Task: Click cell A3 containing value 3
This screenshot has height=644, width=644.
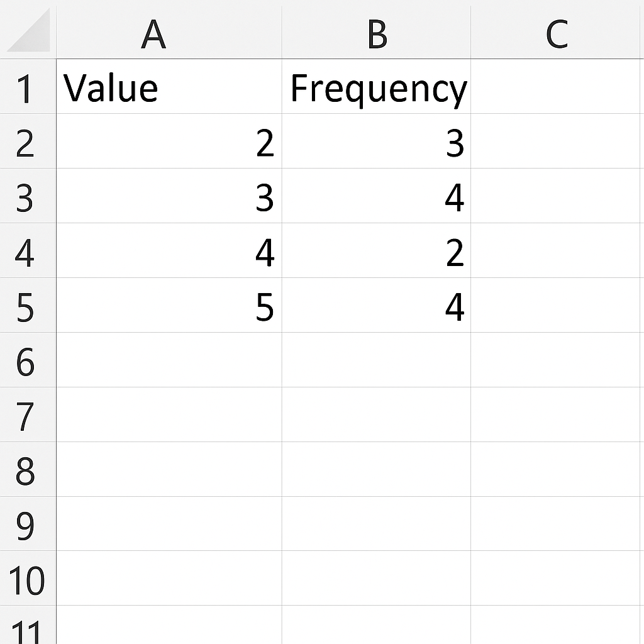Action: coord(169,197)
